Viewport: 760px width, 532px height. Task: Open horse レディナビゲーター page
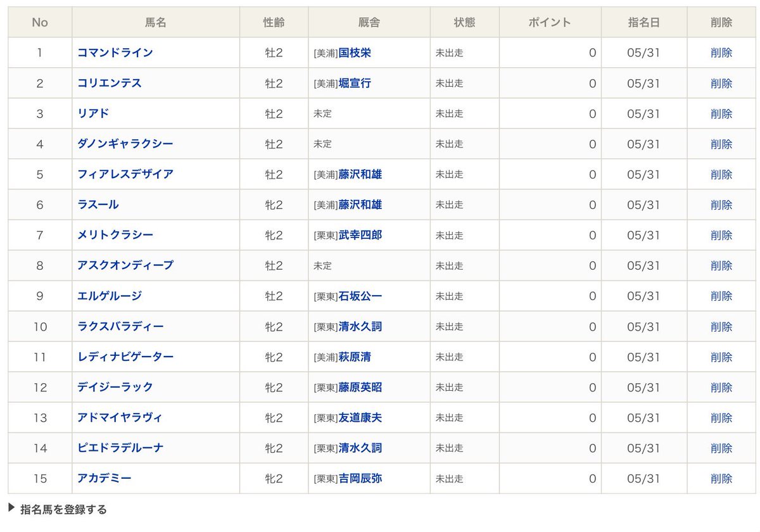(125, 357)
